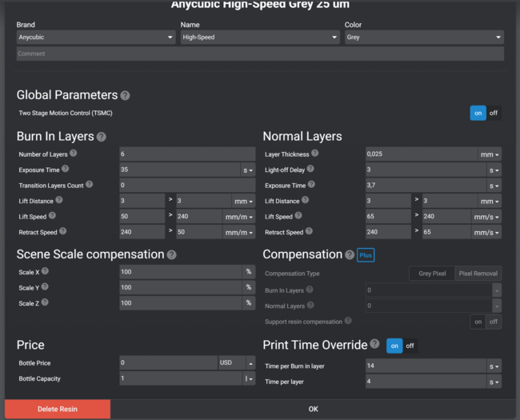Click help icon next to Scene Scale compensation
Viewport: 520px width, 420px height.
click(171, 255)
